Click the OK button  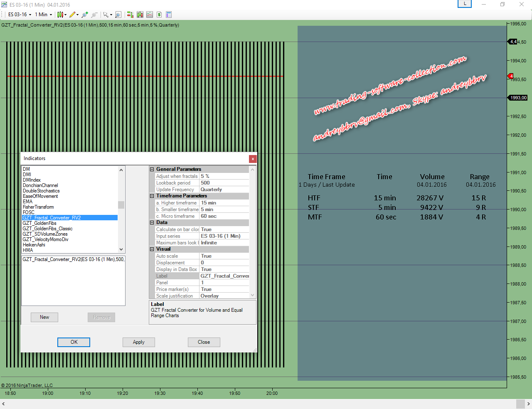pos(74,342)
